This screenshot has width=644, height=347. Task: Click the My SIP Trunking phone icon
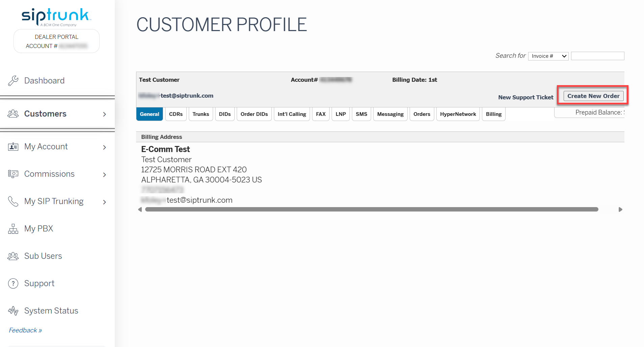coord(13,201)
